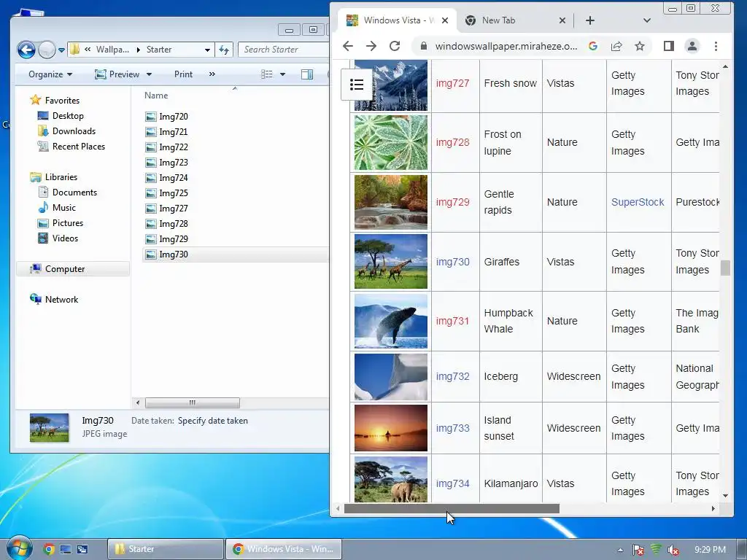Click the Chrome address bar URL
747x560 pixels.
(x=506, y=46)
